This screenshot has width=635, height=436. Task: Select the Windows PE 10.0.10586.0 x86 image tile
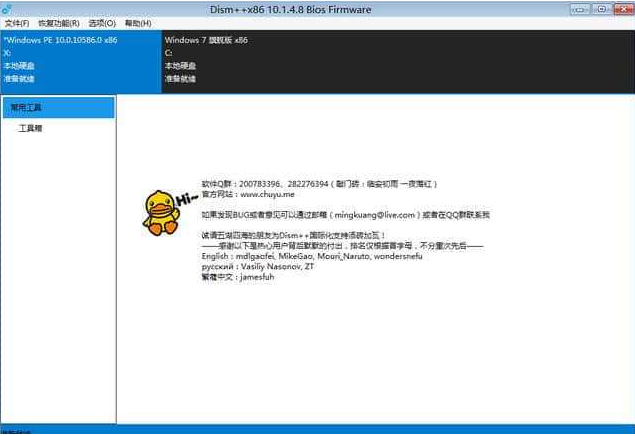pos(81,62)
